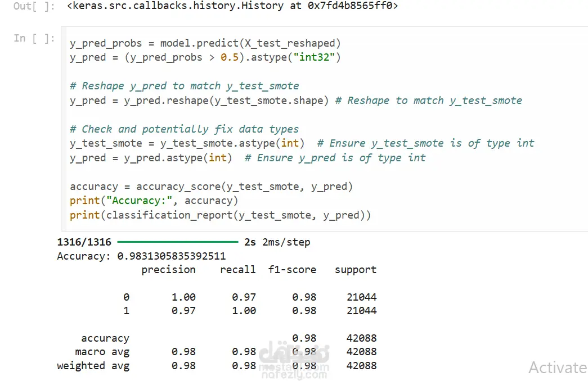This screenshot has width=588, height=381.
Task: Click the comment '# Check and potentially fix data types'
Action: [185, 129]
